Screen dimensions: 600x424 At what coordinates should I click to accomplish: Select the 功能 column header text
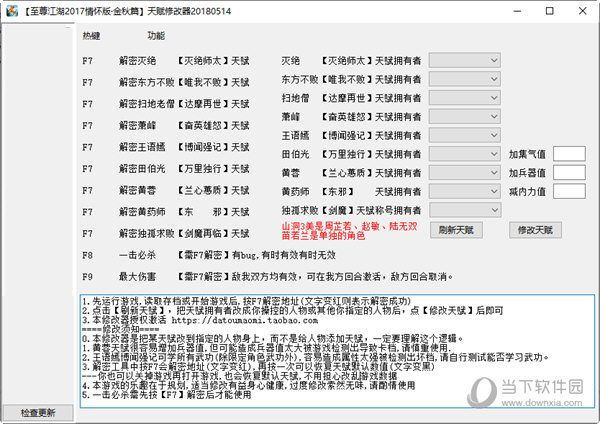[156, 36]
